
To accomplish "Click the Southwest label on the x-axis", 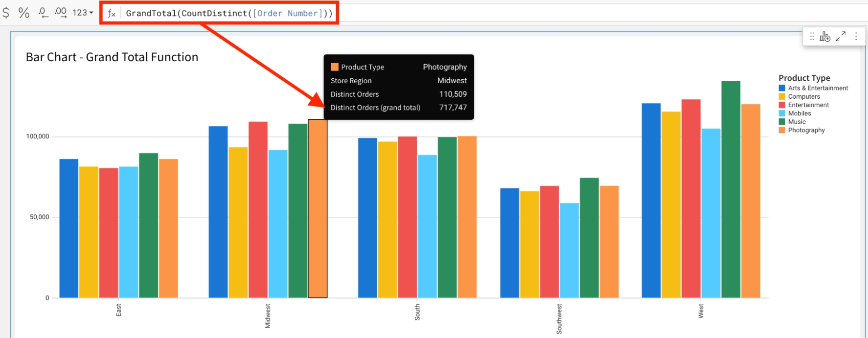I will tap(559, 319).
